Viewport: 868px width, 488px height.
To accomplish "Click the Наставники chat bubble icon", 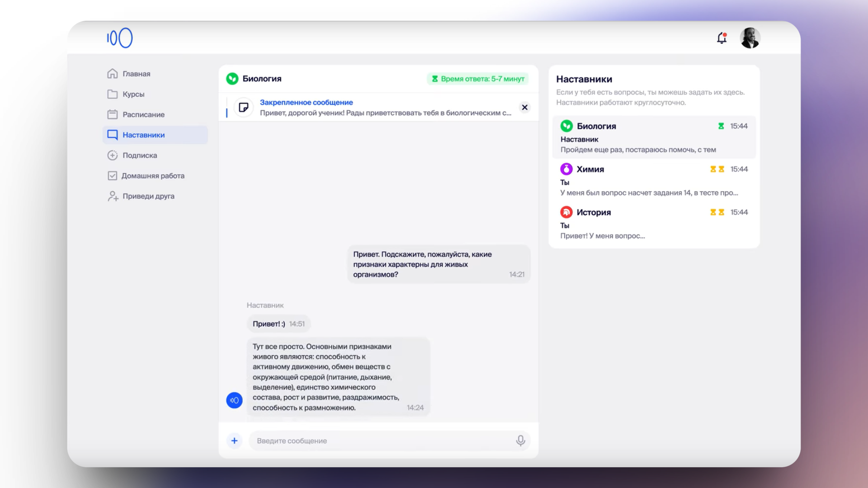I will (x=113, y=135).
